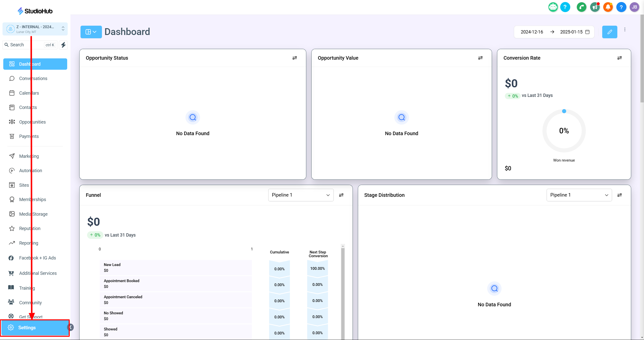Image resolution: width=644 pixels, height=340 pixels.
Task: Click the JB user avatar
Action: 634,7
